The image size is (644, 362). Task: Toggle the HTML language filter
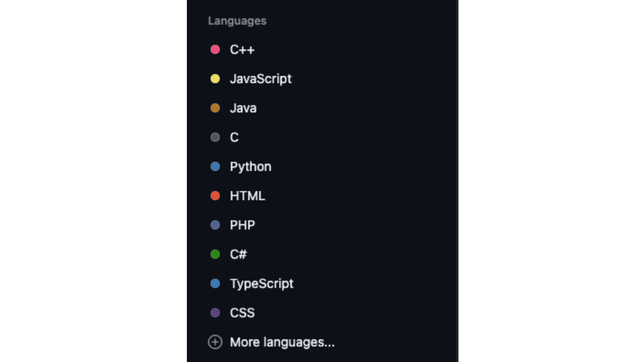[x=247, y=196]
